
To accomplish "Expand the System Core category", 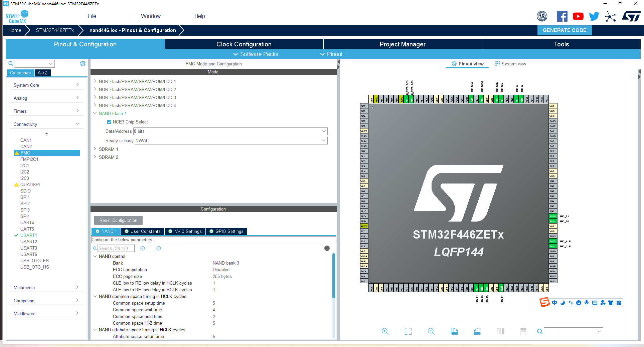I will click(46, 85).
